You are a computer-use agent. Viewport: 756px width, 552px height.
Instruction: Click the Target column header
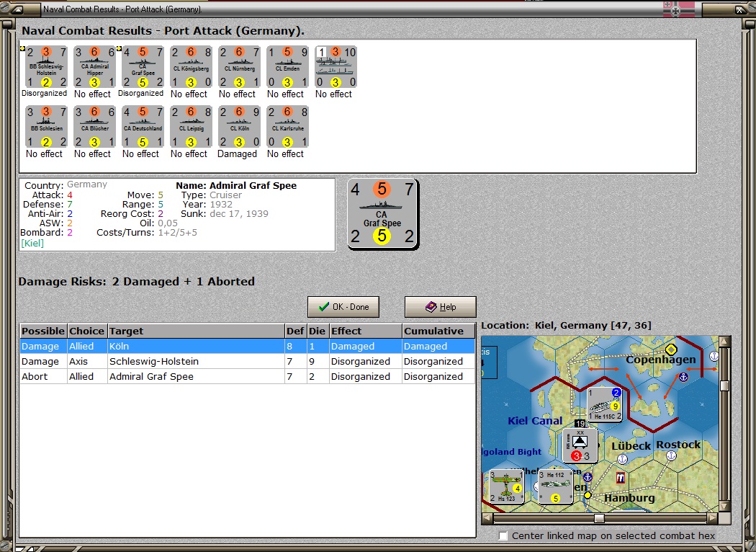(197, 331)
